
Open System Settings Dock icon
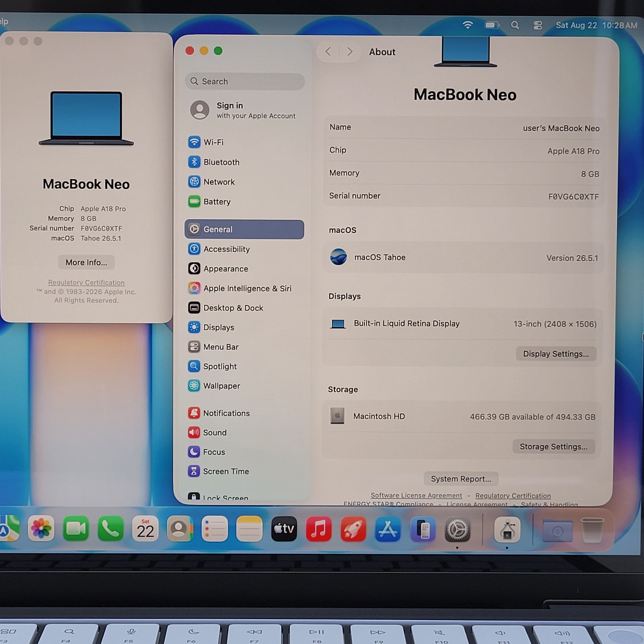[x=458, y=529]
